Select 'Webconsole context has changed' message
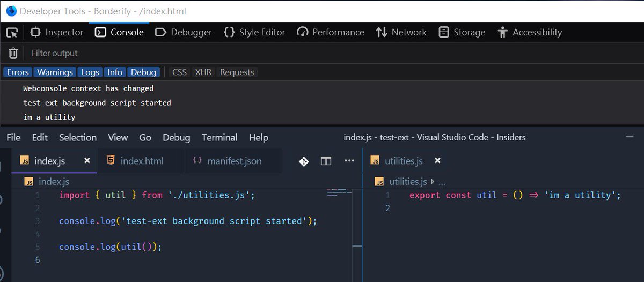 [x=89, y=88]
